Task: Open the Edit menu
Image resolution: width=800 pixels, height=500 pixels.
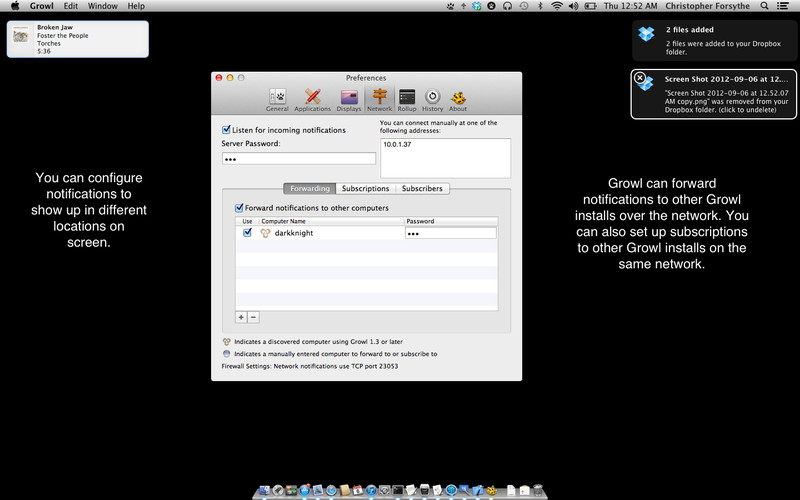Action: [71, 6]
